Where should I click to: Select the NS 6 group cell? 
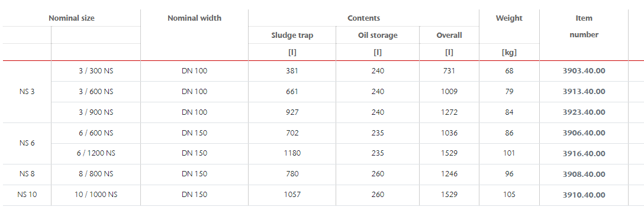click(x=27, y=143)
